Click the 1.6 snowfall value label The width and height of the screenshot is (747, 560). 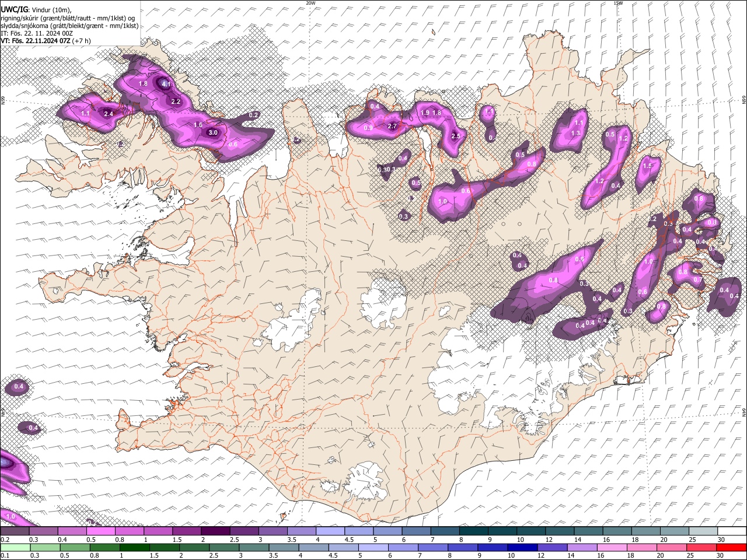click(198, 125)
